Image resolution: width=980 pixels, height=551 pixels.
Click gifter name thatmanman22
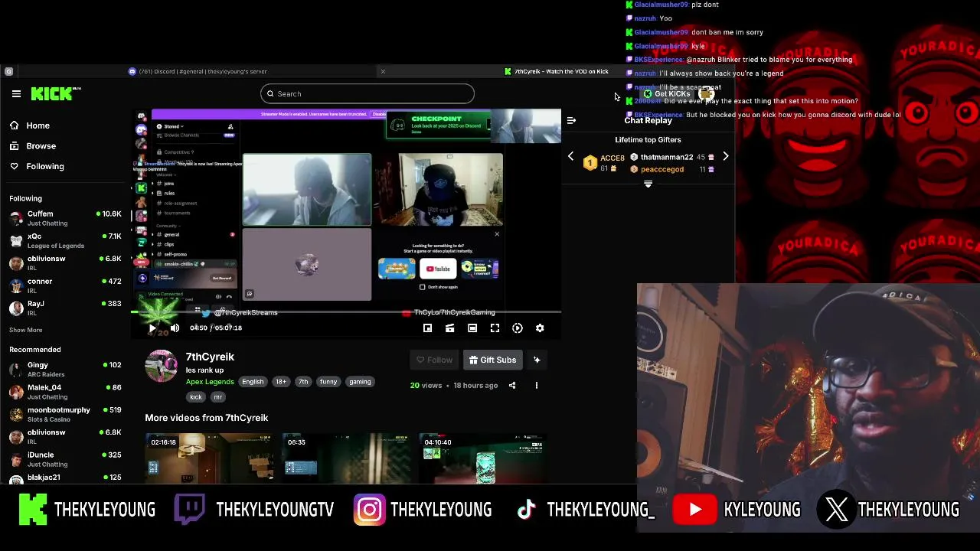(x=666, y=157)
